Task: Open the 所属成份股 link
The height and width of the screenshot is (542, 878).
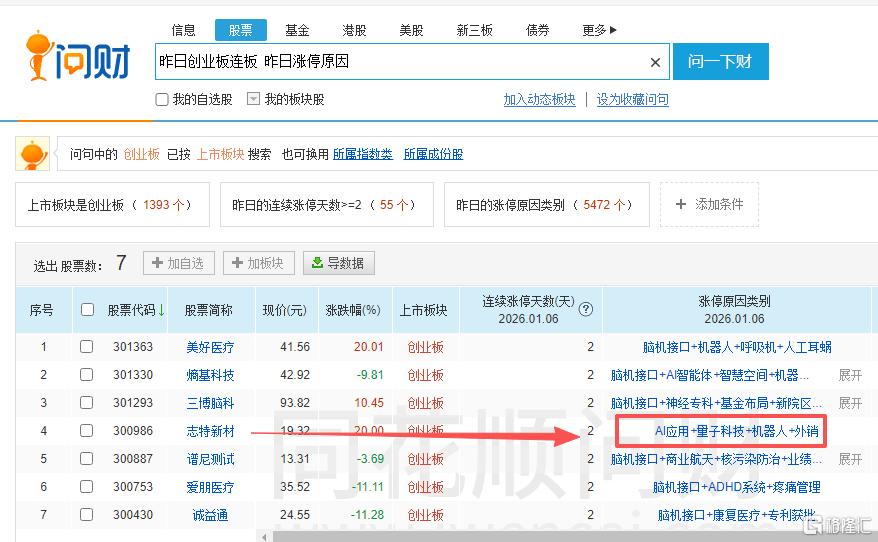Action: pyautogui.click(x=433, y=154)
